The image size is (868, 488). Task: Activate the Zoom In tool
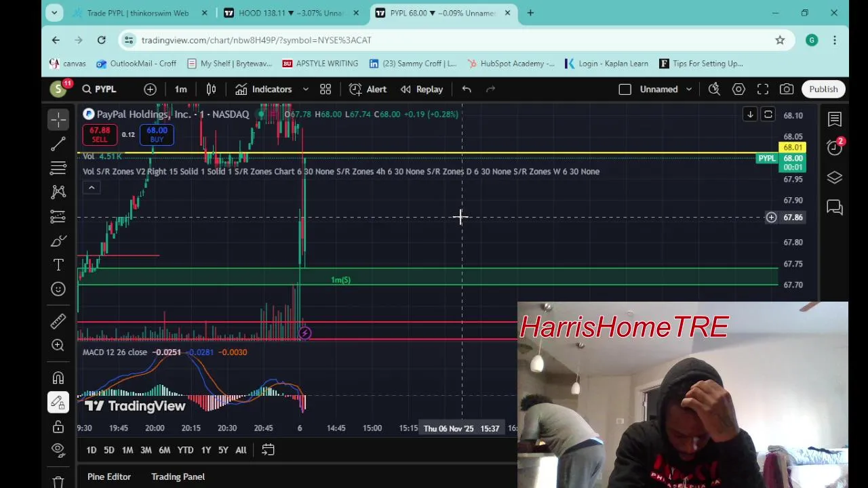(x=58, y=345)
